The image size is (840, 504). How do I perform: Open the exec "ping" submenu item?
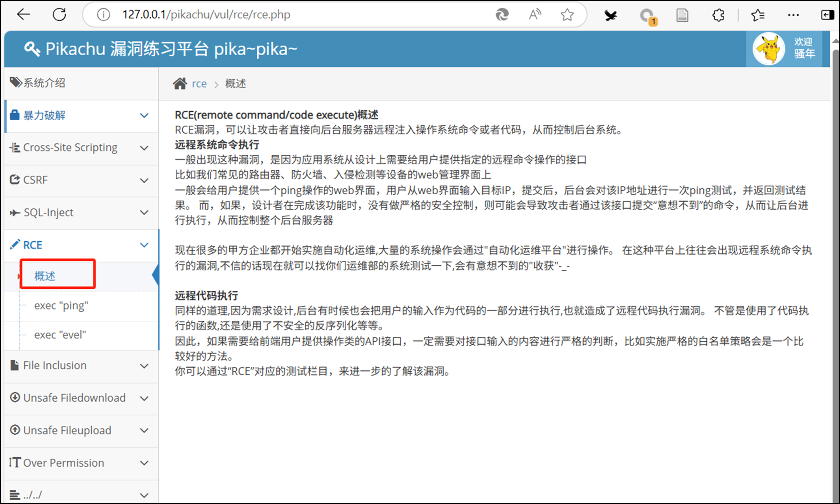click(61, 306)
